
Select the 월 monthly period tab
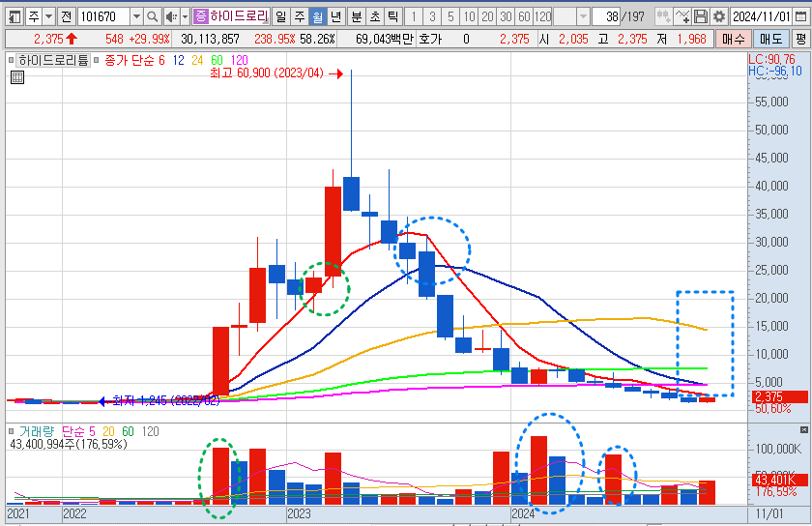point(317,16)
